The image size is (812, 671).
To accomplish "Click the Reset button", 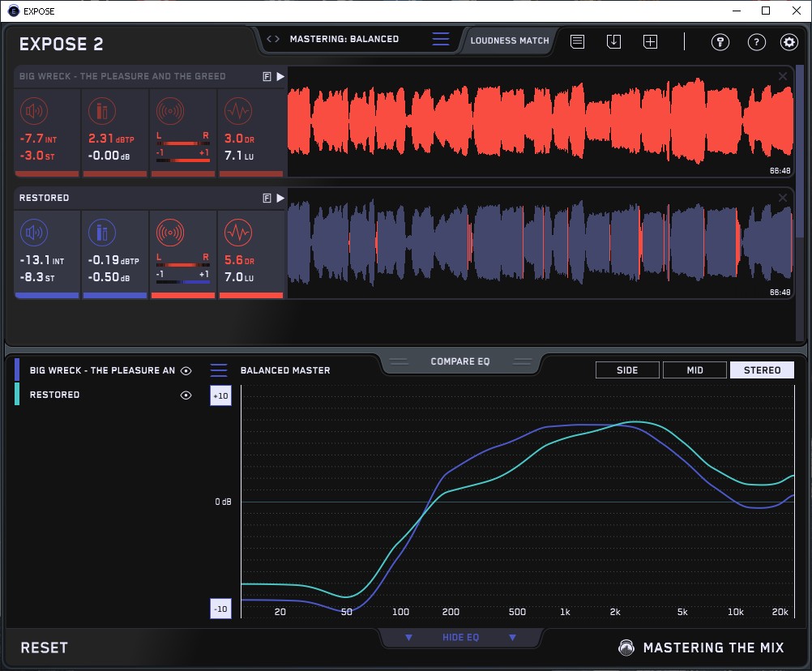I will click(x=45, y=647).
